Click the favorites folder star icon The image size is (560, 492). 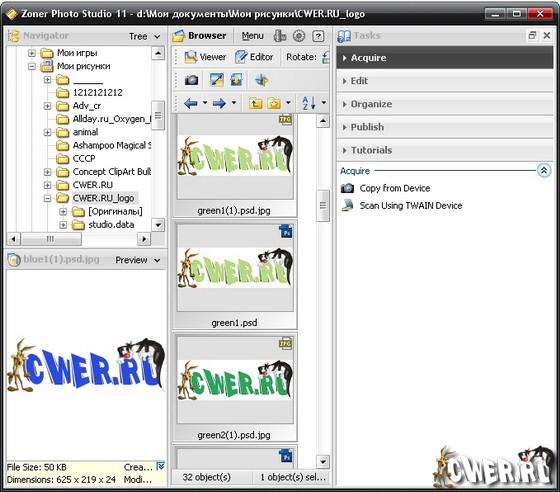point(274,103)
